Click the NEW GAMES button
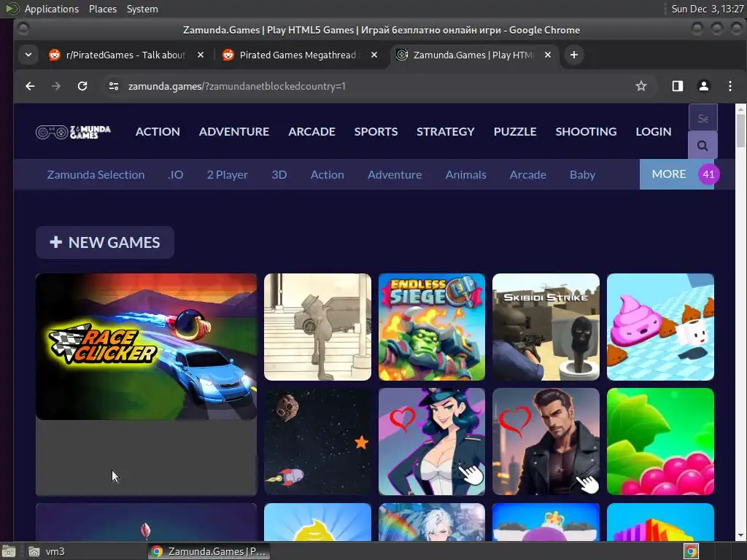This screenshot has height=560, width=747. point(105,242)
